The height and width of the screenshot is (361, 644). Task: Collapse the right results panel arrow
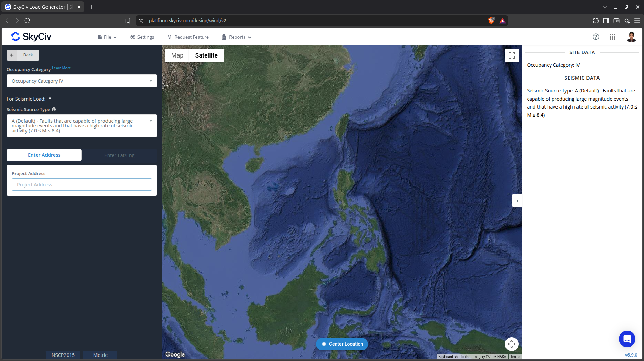[517, 201]
